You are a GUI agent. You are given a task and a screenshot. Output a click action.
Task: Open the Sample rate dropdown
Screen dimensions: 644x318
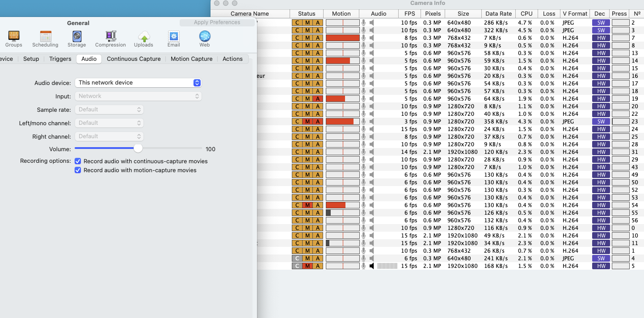(x=109, y=110)
